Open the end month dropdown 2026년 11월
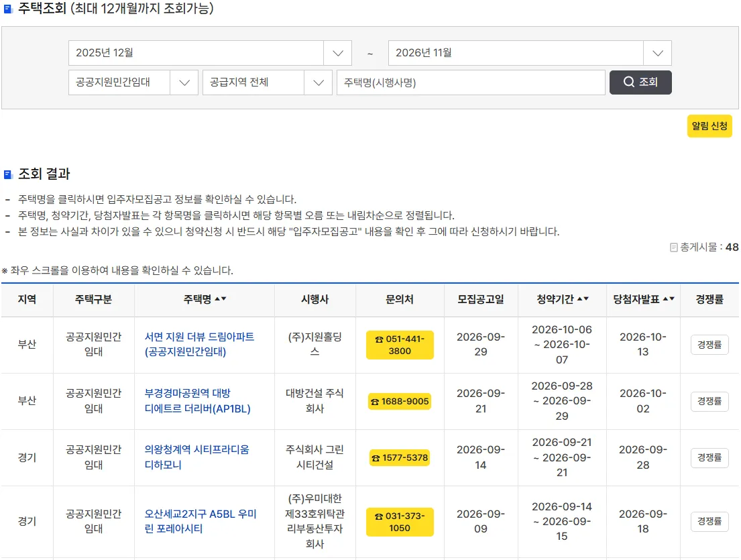741x560 pixels. click(529, 53)
